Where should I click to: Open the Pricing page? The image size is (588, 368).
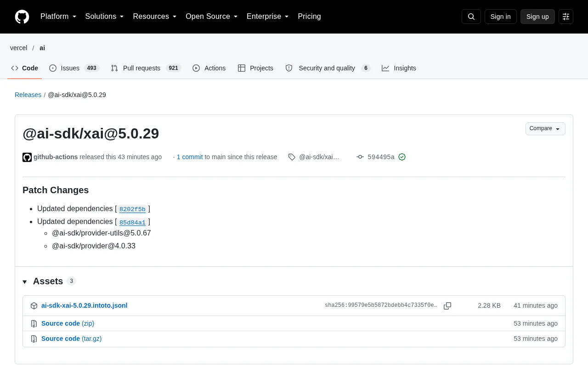[x=309, y=17]
